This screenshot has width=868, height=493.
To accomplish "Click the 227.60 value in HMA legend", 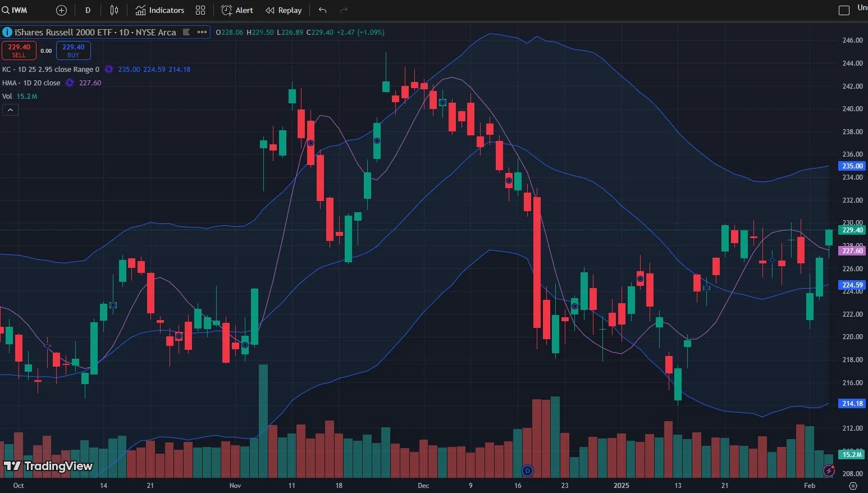I will pos(90,83).
